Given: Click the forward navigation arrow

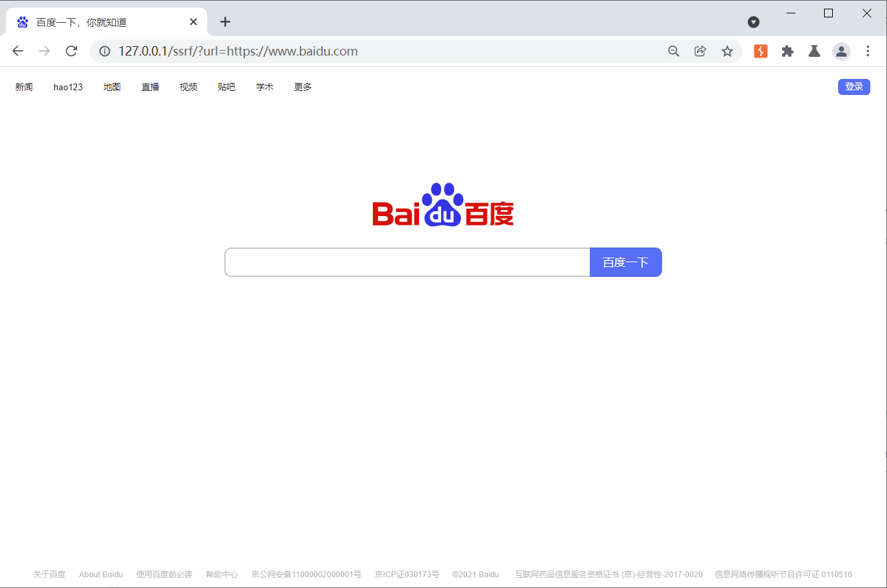Looking at the screenshot, I should pos(44,51).
